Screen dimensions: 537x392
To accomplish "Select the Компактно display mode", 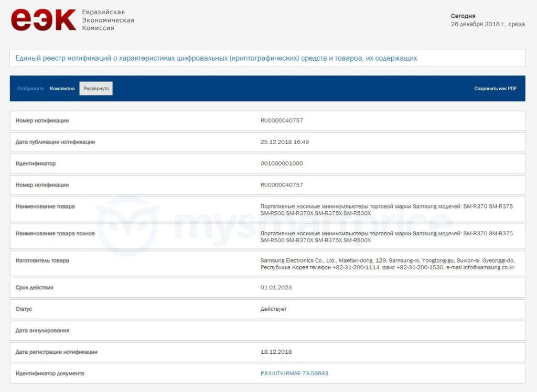I will [x=62, y=89].
